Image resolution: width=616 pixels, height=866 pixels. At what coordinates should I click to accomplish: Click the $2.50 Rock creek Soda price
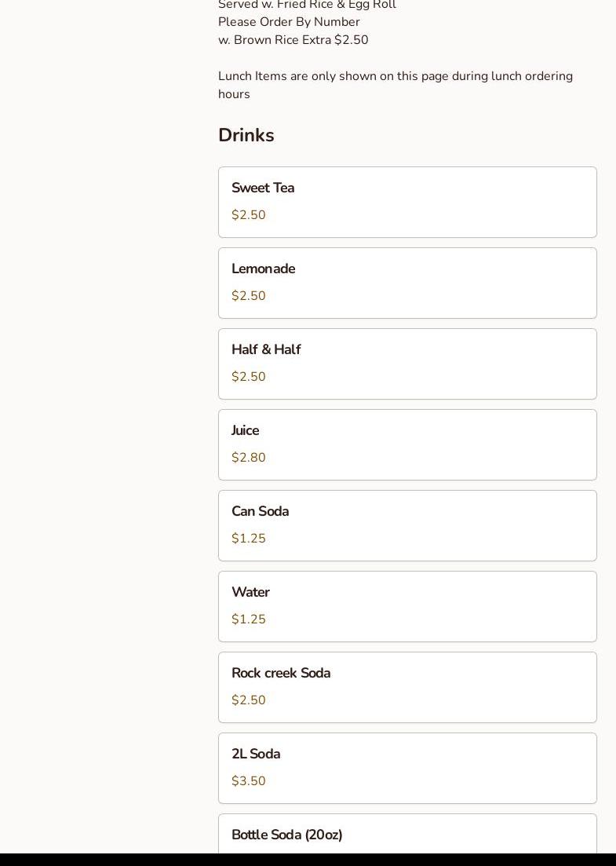[x=249, y=700]
